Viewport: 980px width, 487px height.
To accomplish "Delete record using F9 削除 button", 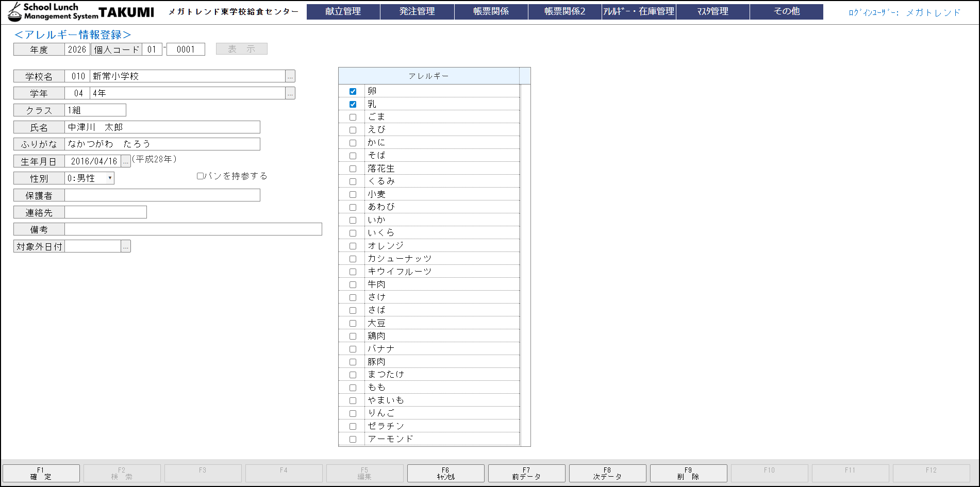I will point(688,473).
